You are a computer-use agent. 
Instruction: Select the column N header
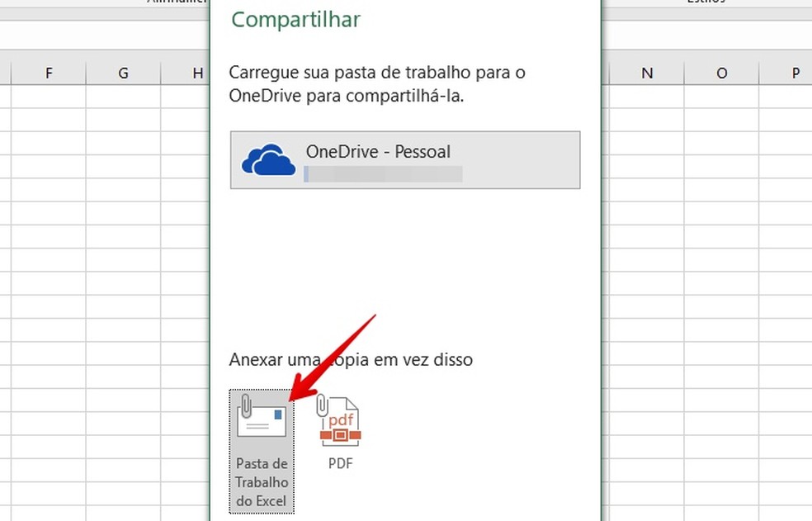(x=647, y=73)
